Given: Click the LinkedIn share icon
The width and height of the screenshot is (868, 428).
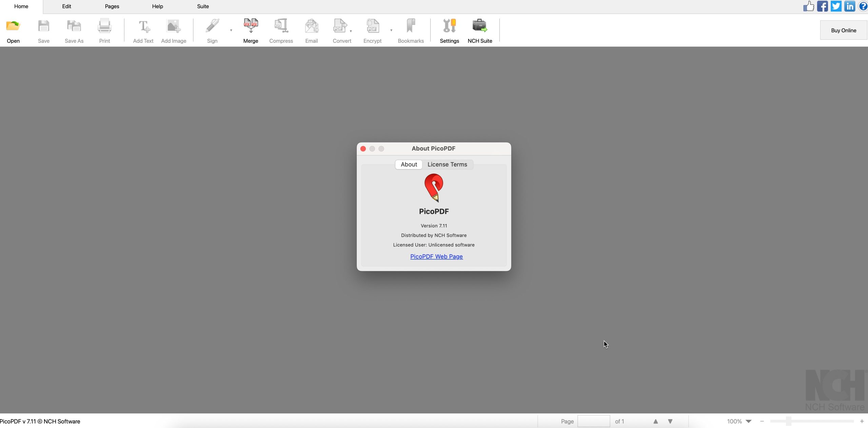Looking at the screenshot, I should 849,6.
